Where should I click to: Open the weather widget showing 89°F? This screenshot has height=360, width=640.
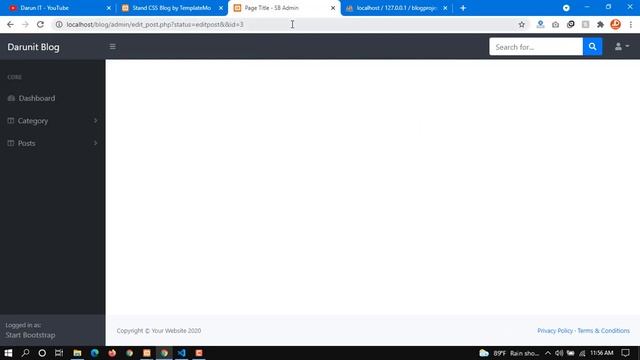pyautogui.click(x=509, y=353)
